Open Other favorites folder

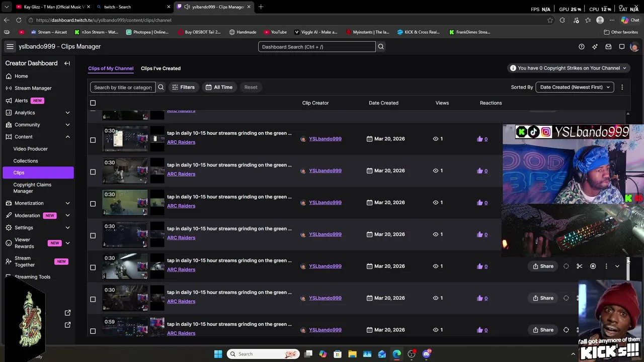[621, 32]
